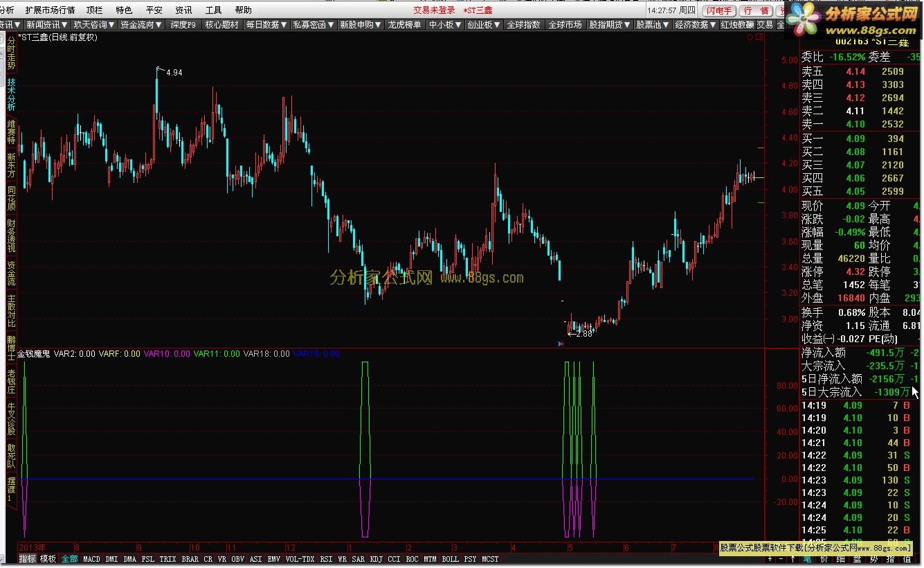Viewport: 924px width, 568px height.
Task: Click the 龙虎榜单 toolbar button
Action: [x=405, y=24]
